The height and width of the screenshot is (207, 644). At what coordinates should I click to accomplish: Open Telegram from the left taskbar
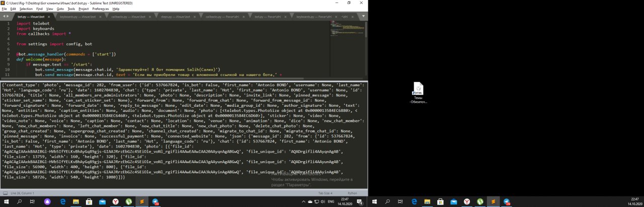pos(155,201)
